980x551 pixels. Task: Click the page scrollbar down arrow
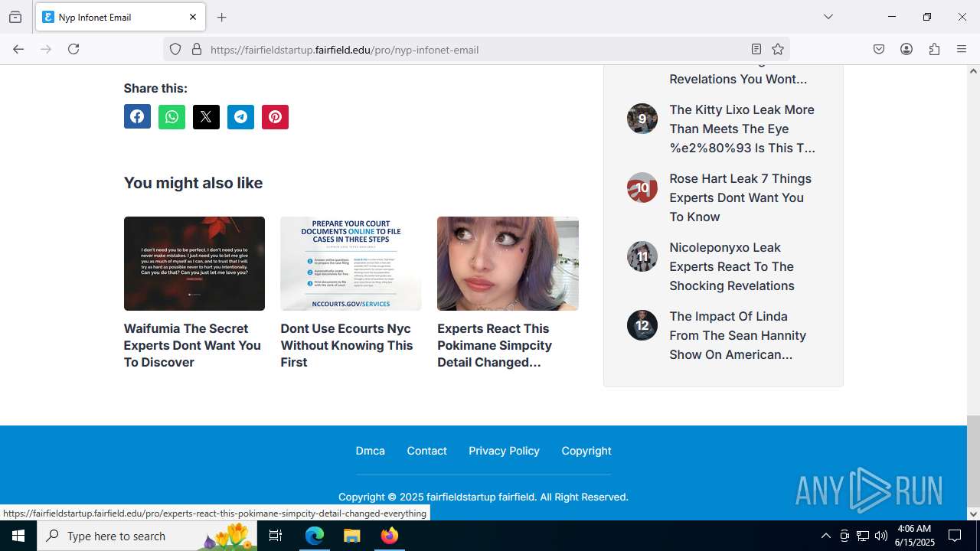click(x=973, y=514)
